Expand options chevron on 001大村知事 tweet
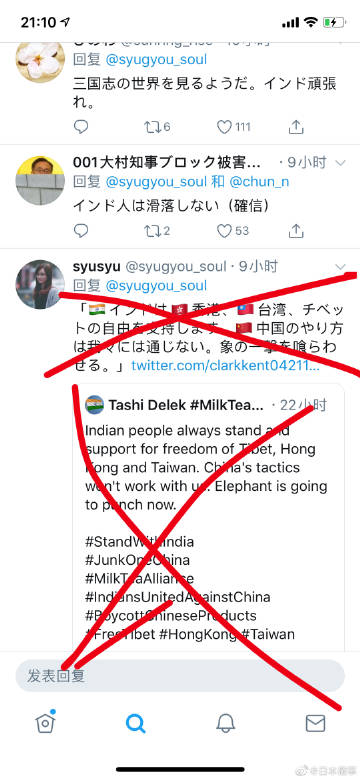Viewport: 360px width, 779px height. pos(341,162)
